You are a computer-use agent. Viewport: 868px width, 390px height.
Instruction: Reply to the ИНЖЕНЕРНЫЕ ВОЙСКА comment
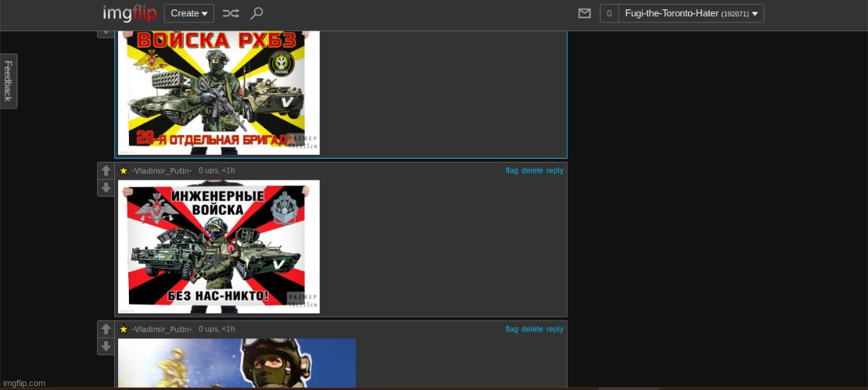tap(554, 170)
